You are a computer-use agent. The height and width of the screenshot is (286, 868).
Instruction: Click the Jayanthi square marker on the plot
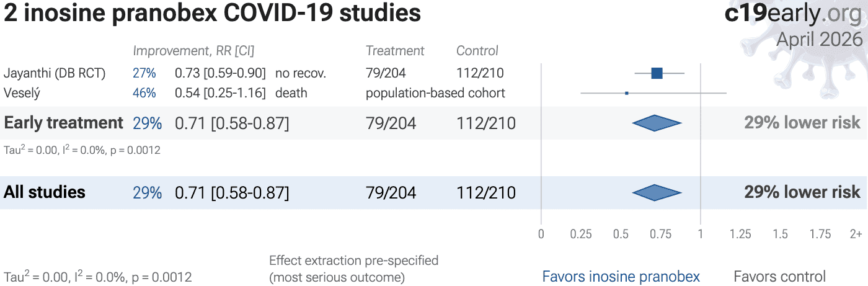click(657, 73)
